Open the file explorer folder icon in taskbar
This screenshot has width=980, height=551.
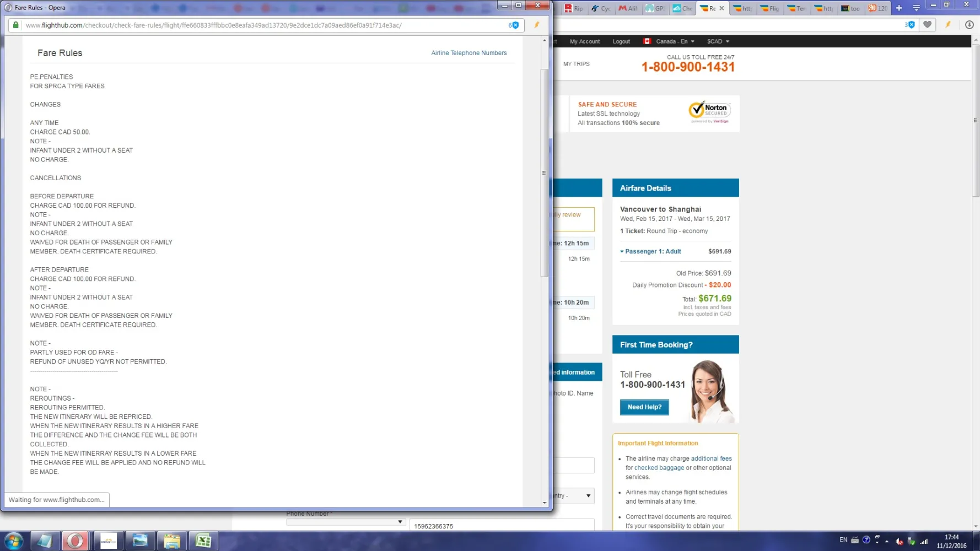(171, 541)
